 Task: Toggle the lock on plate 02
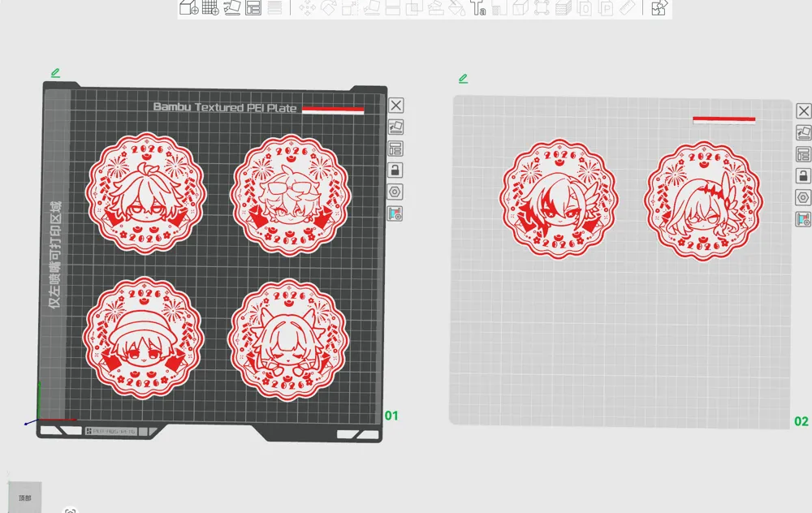tap(803, 176)
